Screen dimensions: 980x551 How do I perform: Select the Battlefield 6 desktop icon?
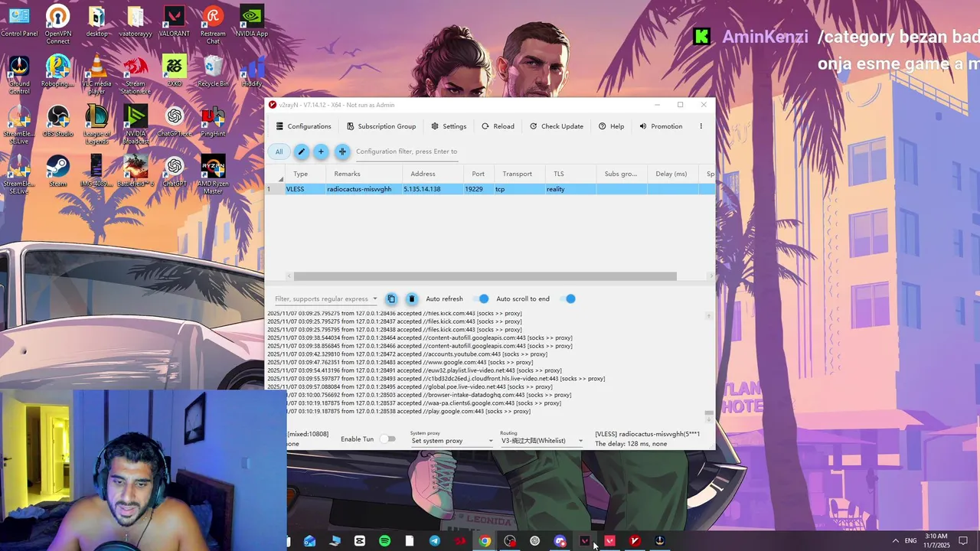click(x=136, y=171)
